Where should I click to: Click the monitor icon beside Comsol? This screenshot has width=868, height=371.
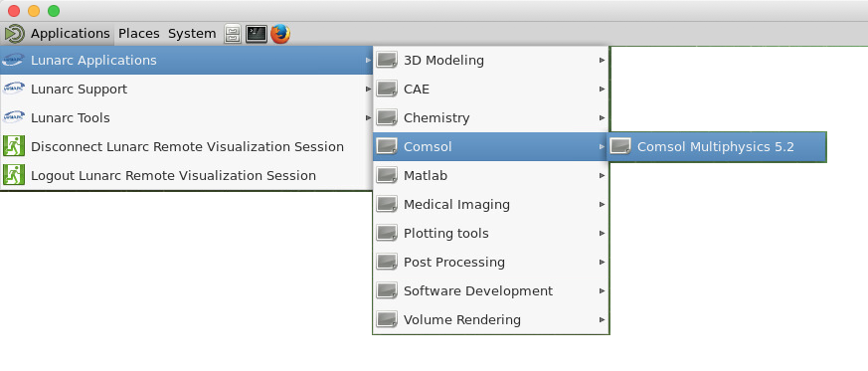[x=387, y=146]
